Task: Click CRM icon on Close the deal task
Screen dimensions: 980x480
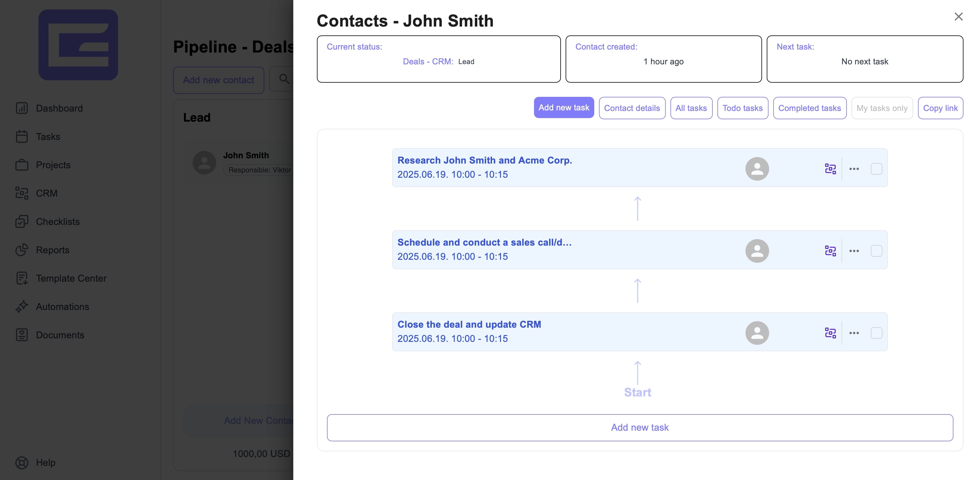Action: [830, 333]
